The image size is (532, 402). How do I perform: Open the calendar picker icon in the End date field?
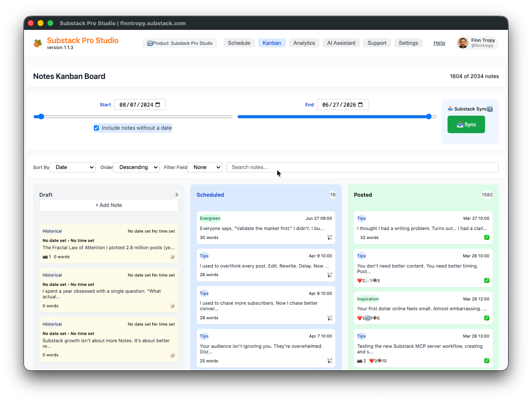click(360, 105)
